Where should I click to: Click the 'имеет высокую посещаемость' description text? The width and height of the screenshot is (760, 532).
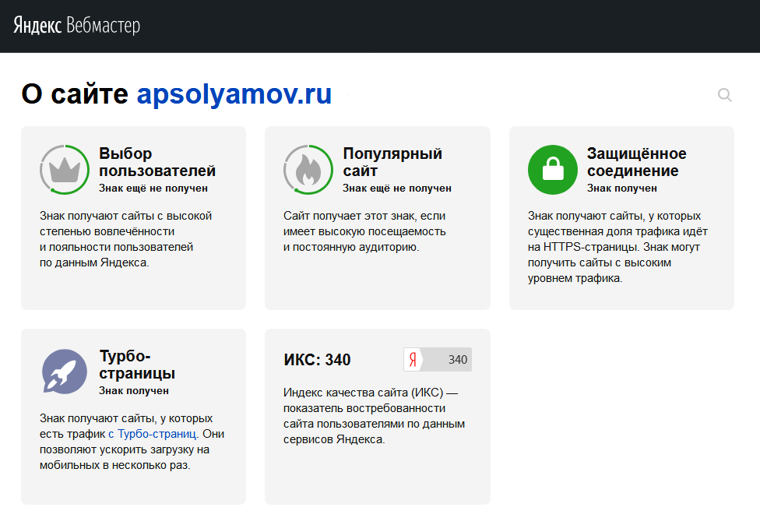pyautogui.click(x=364, y=231)
